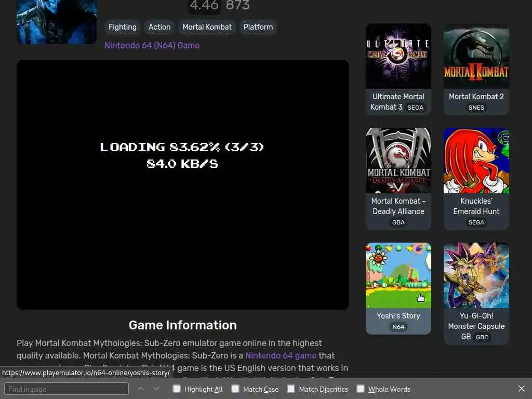Viewport: 532px width, 399px height.
Task: Click 'Yoshi's Story' title text
Action: (398, 316)
